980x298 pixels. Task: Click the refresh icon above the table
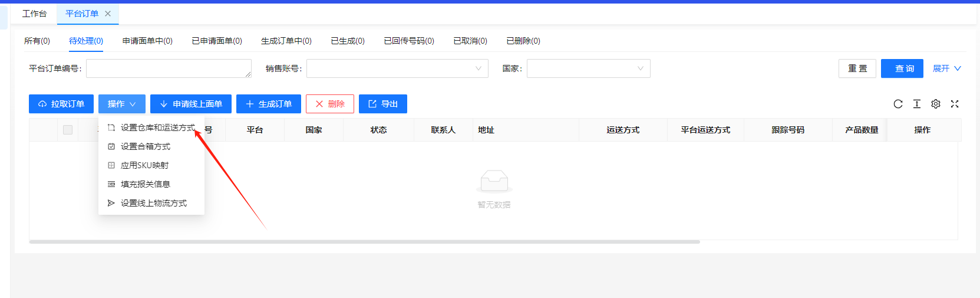tap(898, 104)
